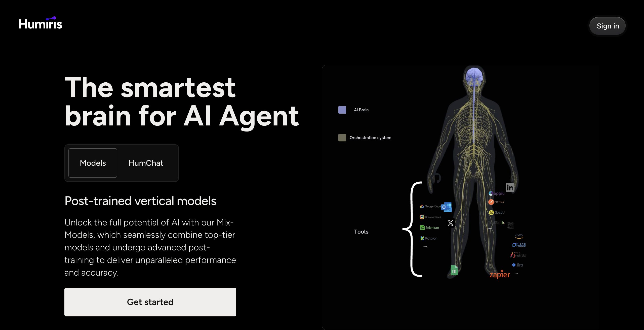Click the Outlook icon
The image size is (644, 330).
[447, 207]
